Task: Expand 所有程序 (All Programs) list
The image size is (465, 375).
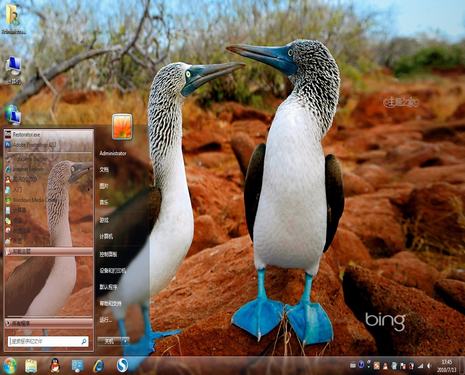Action: 48,323
